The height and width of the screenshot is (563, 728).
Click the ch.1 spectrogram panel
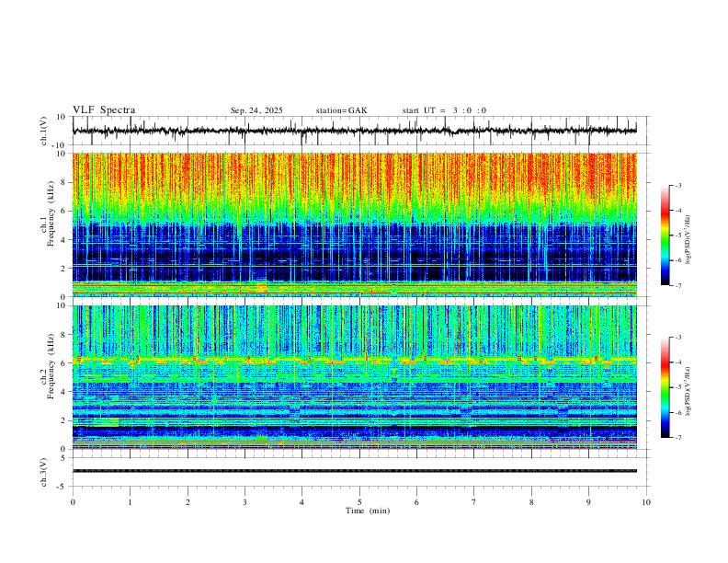[x=354, y=224]
